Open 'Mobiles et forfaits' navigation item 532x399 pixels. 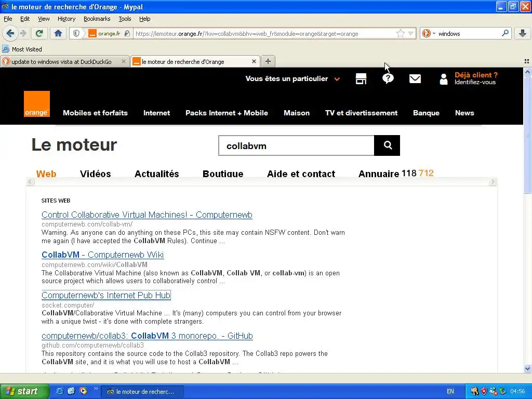pyautogui.click(x=96, y=113)
